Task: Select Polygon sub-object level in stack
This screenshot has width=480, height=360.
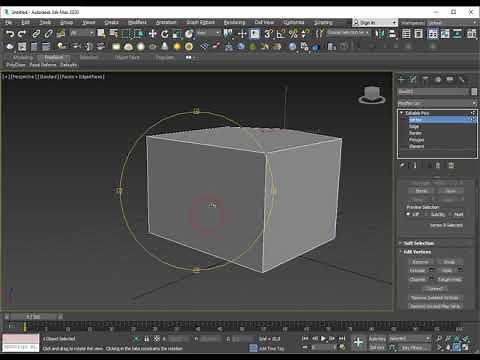Action: click(416, 140)
